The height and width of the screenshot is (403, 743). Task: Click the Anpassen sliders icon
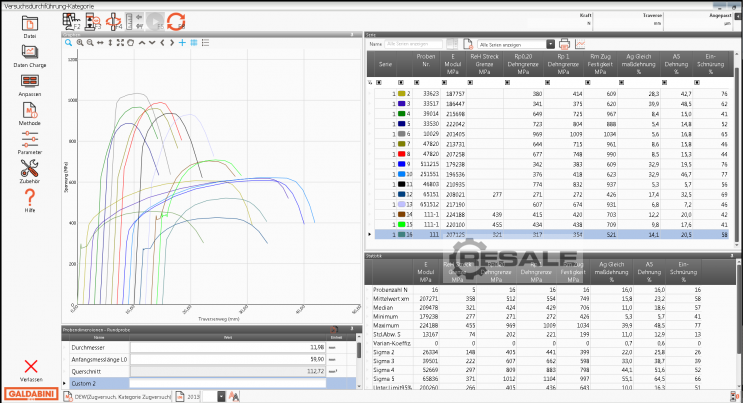click(x=30, y=82)
